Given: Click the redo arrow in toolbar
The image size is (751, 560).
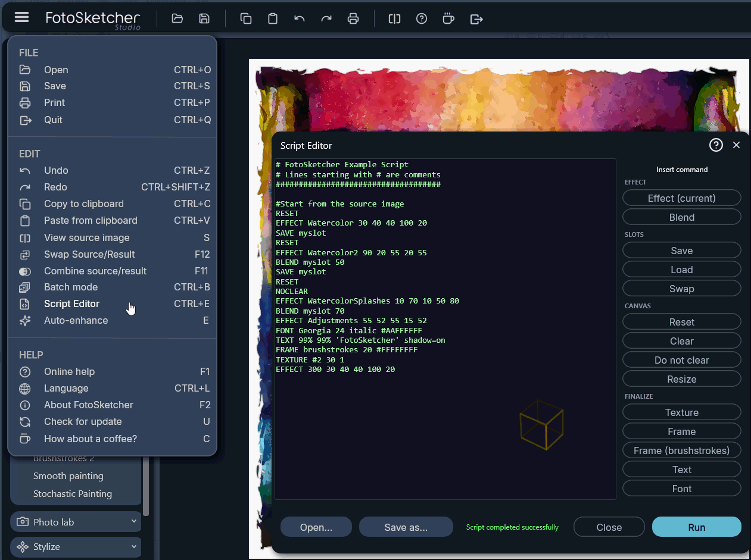Looking at the screenshot, I should (326, 18).
